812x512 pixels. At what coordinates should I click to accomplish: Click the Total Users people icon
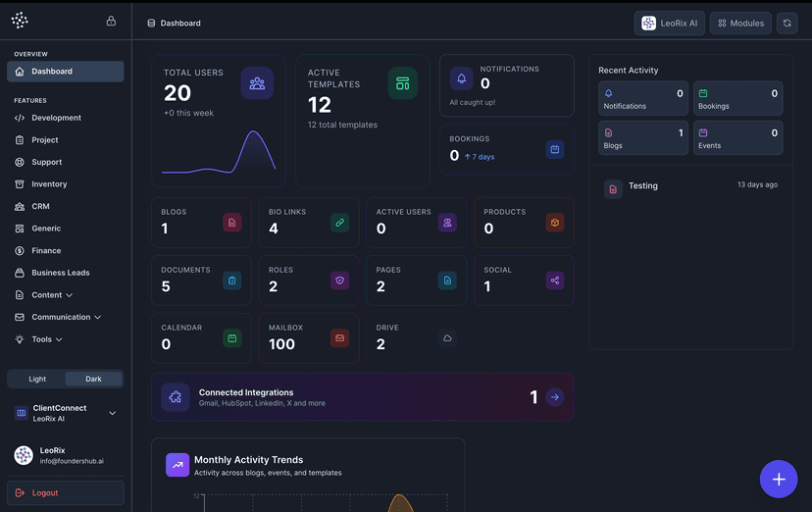(x=257, y=83)
